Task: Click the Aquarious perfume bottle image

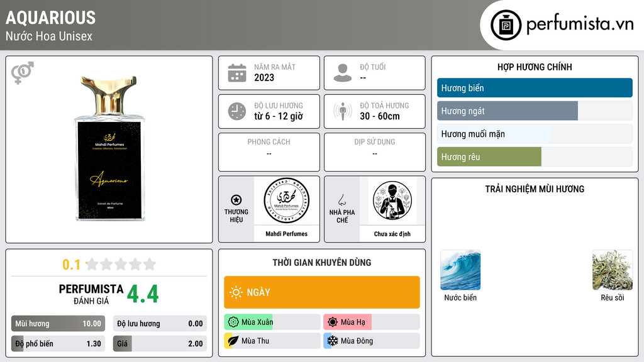Action: pos(109,148)
